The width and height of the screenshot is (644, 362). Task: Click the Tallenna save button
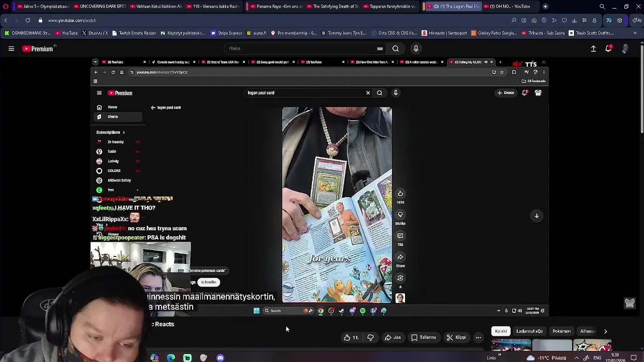pos(424,337)
